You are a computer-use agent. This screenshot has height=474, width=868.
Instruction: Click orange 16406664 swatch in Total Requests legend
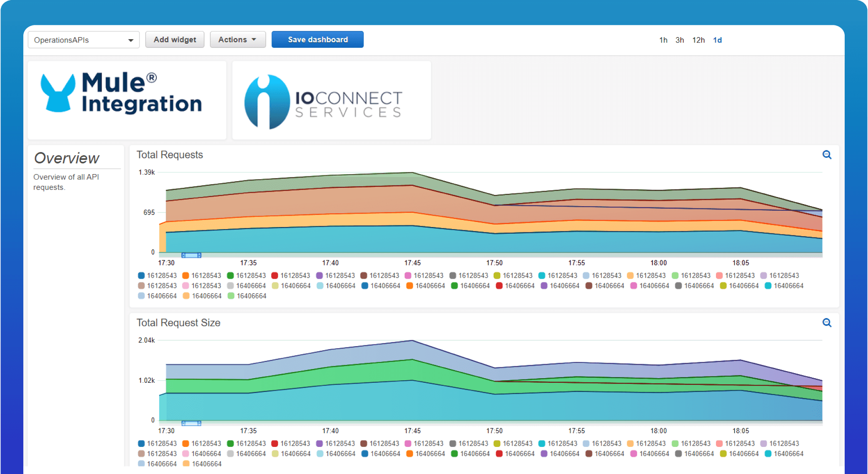(409, 286)
